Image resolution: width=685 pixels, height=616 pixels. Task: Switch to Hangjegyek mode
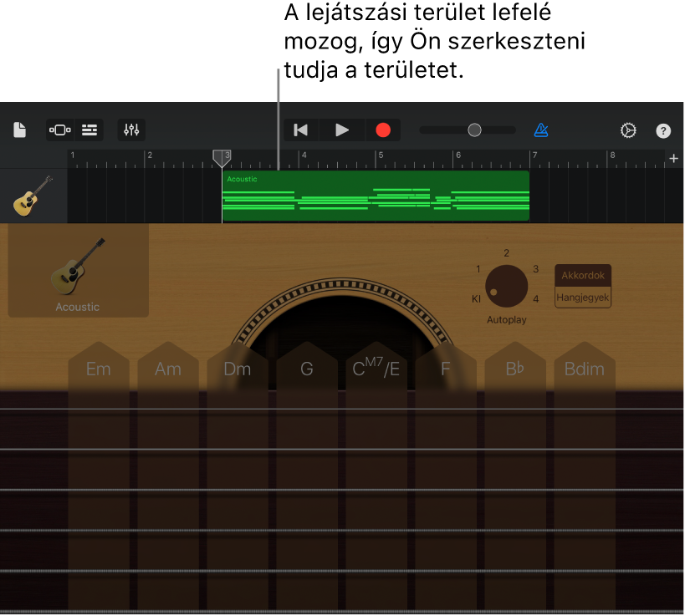[583, 297]
